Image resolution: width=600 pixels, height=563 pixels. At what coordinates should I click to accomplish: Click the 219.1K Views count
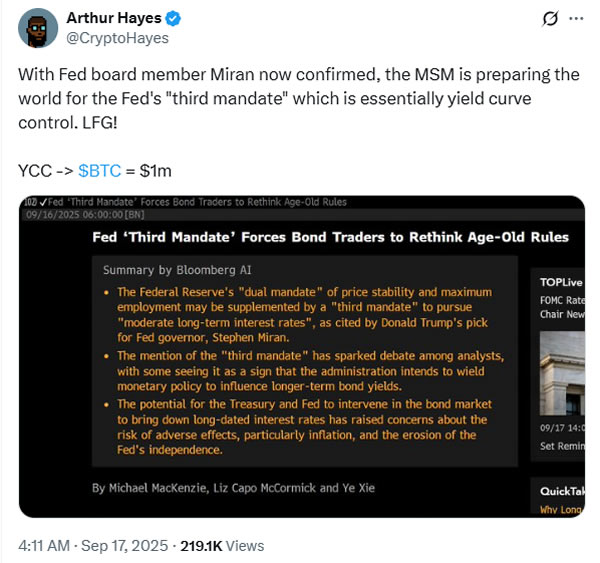pyautogui.click(x=221, y=545)
